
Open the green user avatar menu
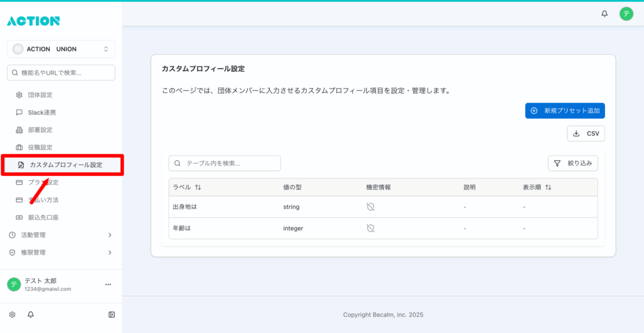tap(626, 13)
